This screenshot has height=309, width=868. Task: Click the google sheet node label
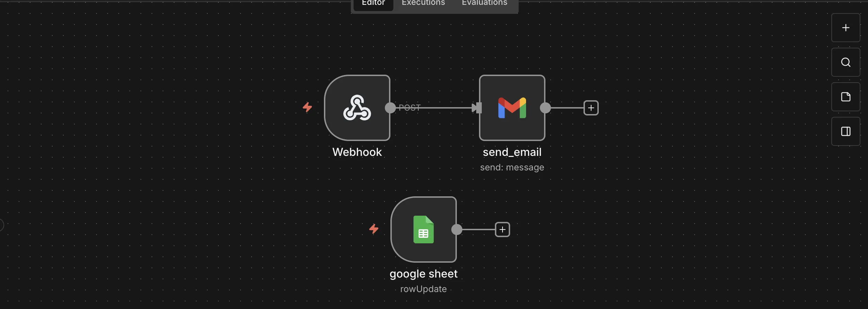(x=424, y=274)
